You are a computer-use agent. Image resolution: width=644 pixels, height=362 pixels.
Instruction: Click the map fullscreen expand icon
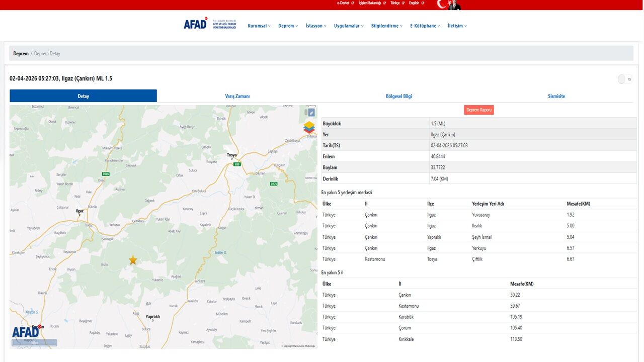click(x=310, y=112)
